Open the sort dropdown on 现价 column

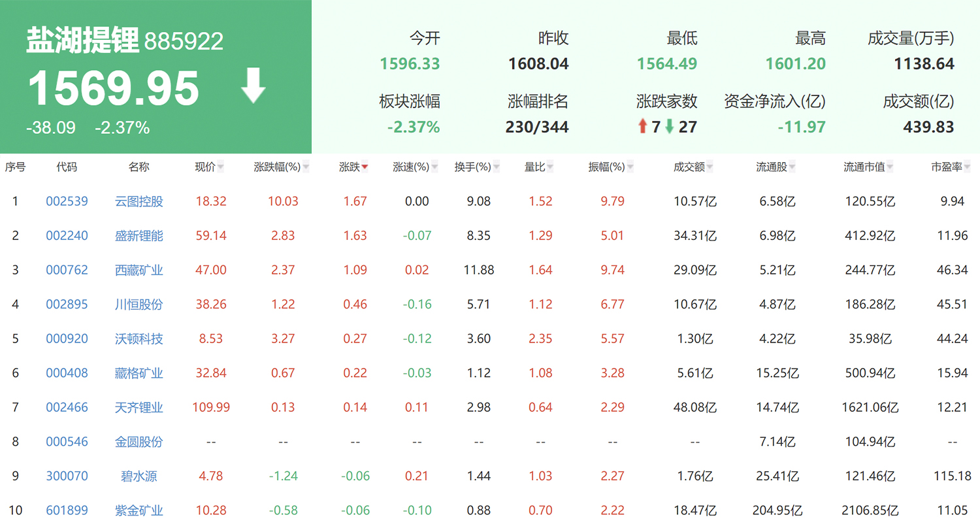(220, 166)
